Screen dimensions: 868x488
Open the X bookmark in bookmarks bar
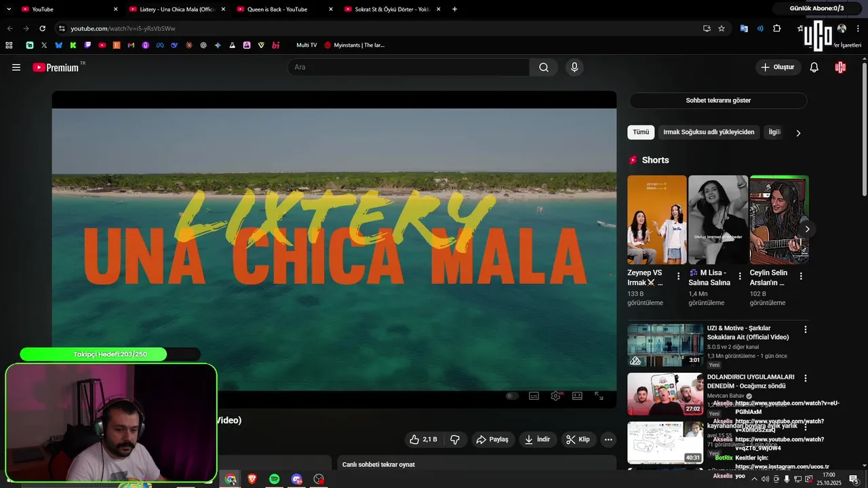pyautogui.click(x=44, y=45)
